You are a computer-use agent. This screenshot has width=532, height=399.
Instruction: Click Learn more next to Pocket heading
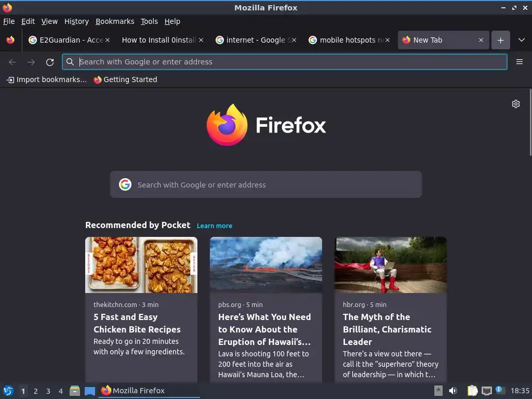pos(215,226)
